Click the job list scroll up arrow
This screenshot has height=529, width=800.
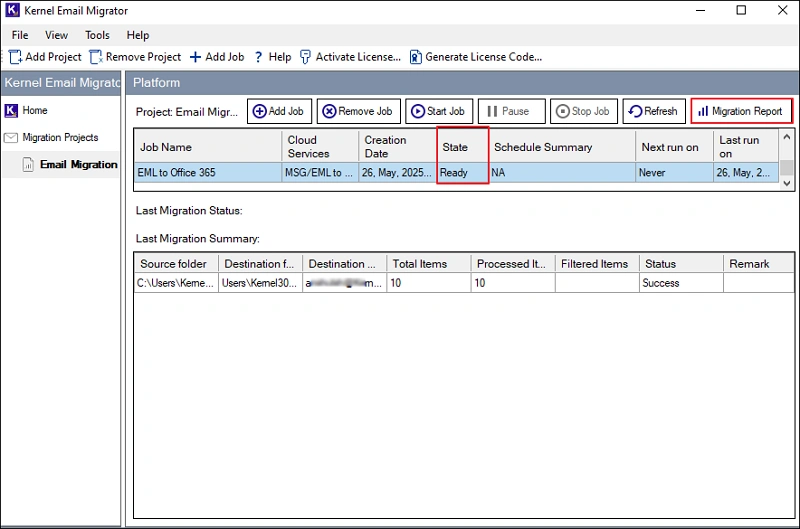point(786,137)
